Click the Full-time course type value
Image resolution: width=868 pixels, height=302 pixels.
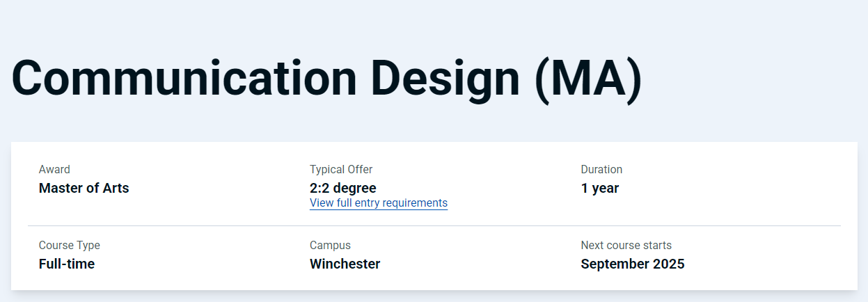pyautogui.click(x=67, y=264)
